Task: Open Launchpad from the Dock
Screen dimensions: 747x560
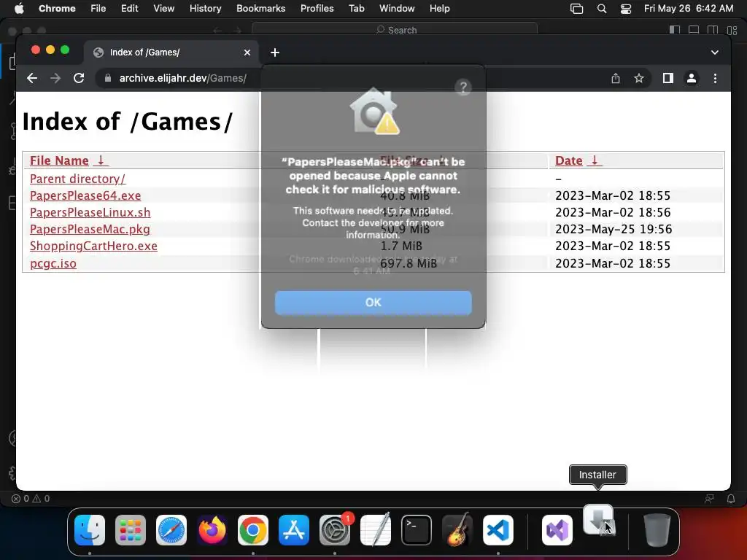Action: [x=130, y=529]
